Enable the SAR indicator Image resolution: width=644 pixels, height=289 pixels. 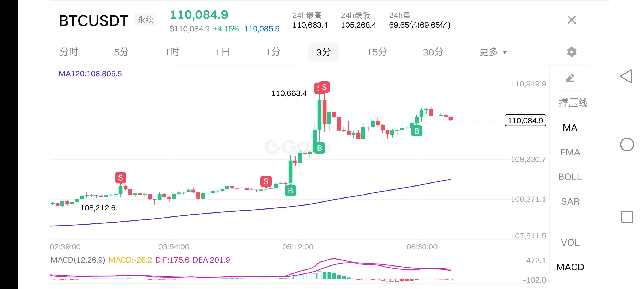click(x=570, y=201)
